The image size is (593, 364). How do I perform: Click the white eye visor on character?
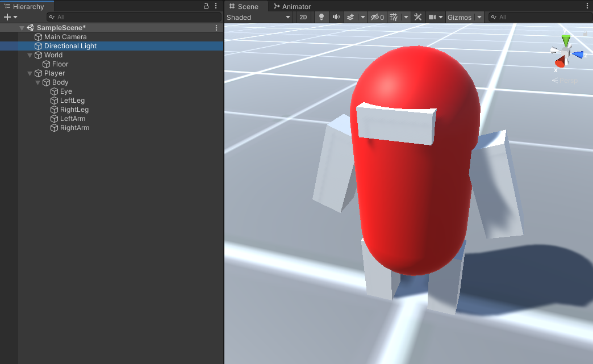coord(396,123)
